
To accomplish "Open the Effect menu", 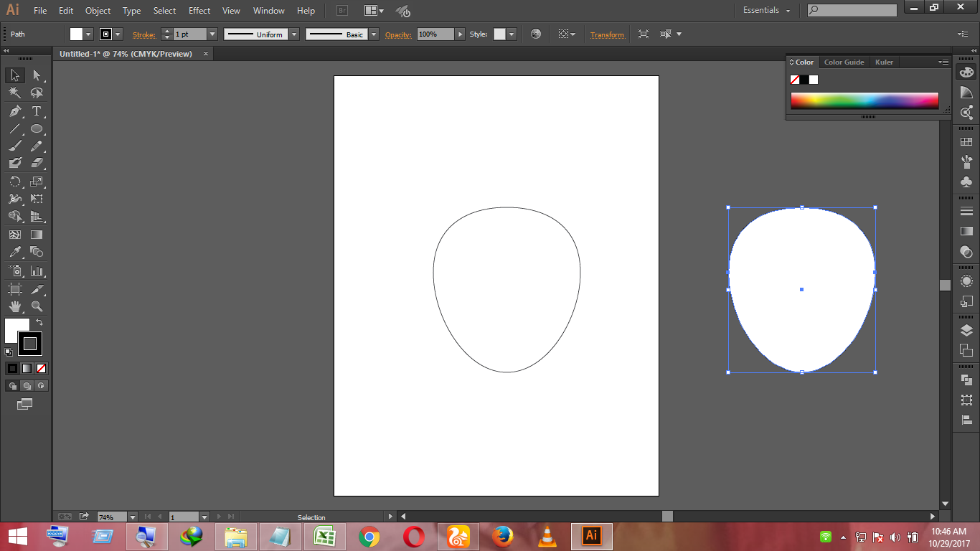I will click(199, 11).
